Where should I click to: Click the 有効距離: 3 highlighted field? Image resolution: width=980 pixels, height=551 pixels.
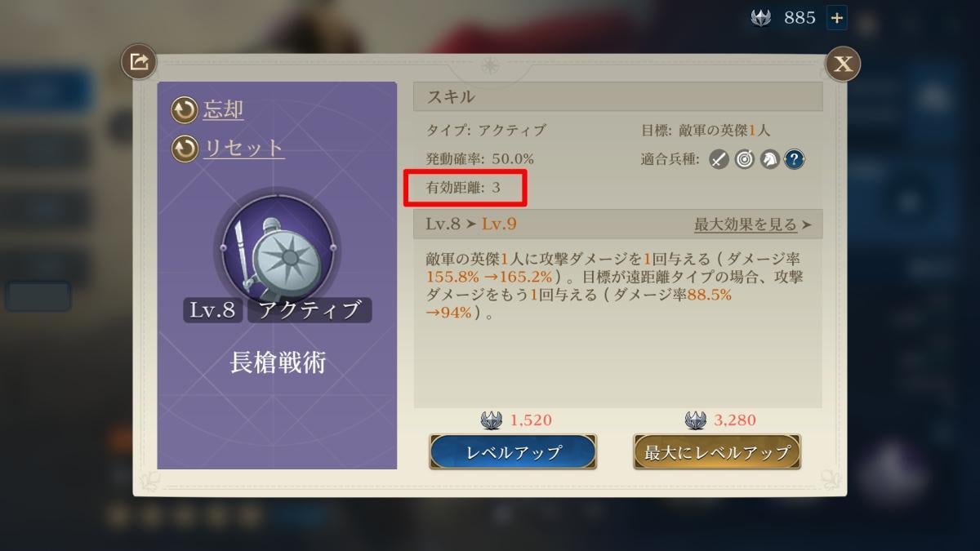point(465,188)
